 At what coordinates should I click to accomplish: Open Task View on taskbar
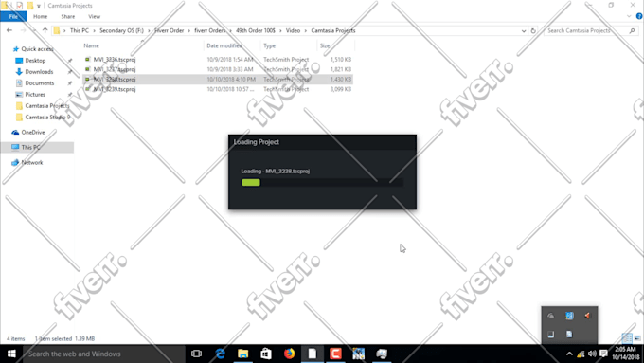[196, 354]
